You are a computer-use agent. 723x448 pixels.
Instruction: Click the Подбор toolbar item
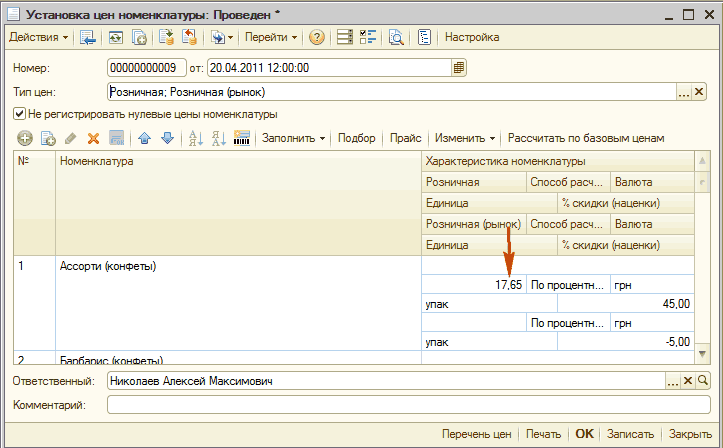[x=356, y=138]
